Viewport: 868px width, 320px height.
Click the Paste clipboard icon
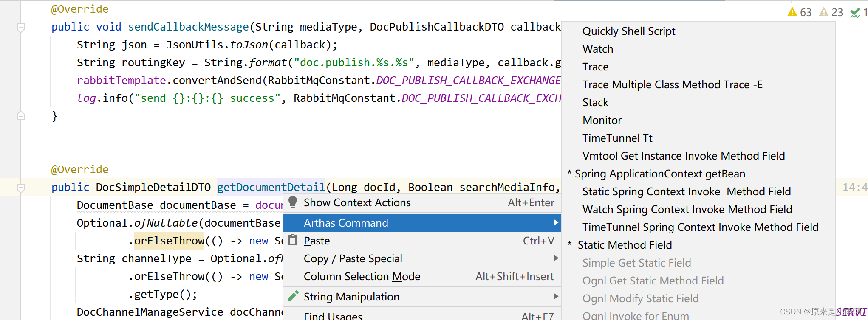[x=293, y=240]
